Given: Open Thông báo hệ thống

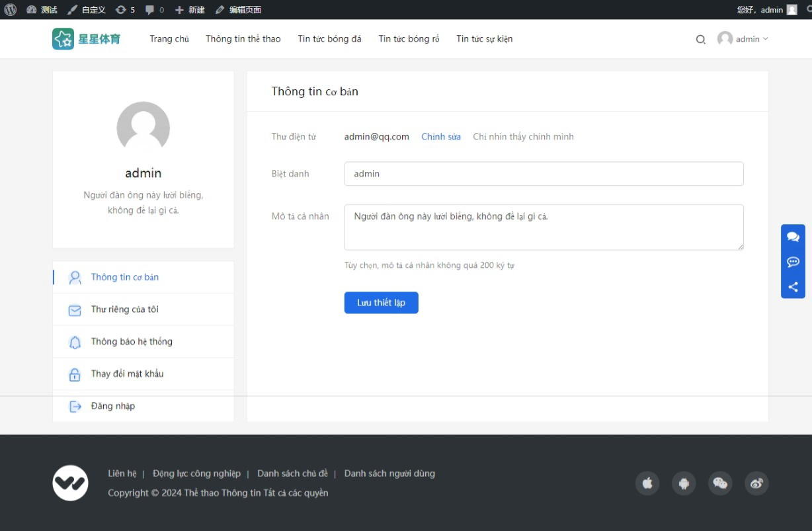Looking at the screenshot, I should 143,342.
